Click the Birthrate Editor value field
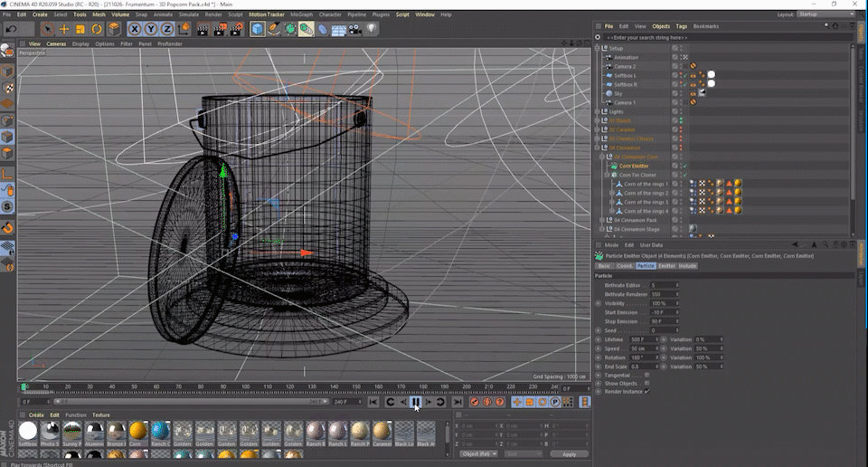 663,285
